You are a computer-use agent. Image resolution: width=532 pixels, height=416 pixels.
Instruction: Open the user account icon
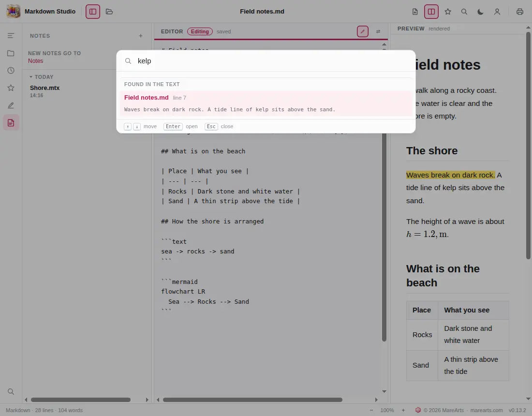click(x=497, y=12)
